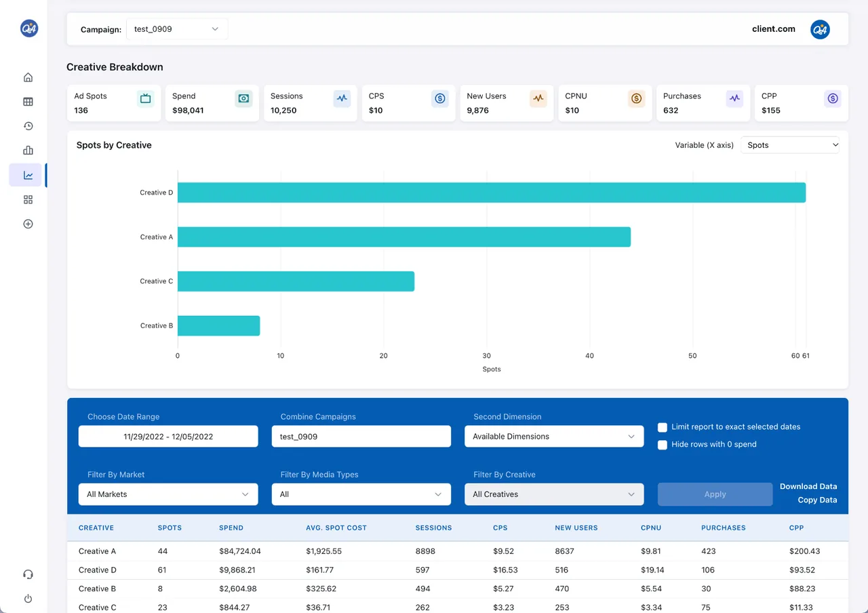Click the $84,724.04 spend cell
Image resolution: width=868 pixels, height=613 pixels.
(x=240, y=551)
